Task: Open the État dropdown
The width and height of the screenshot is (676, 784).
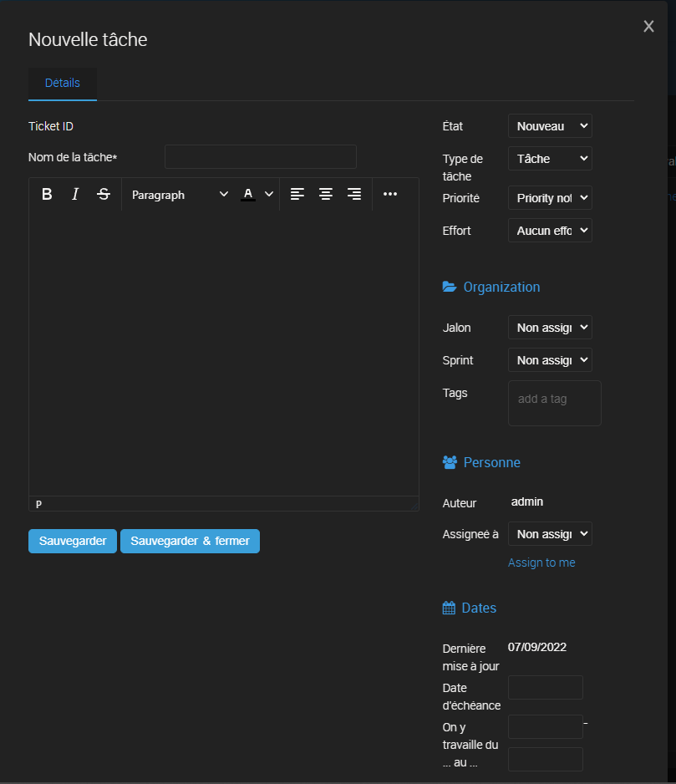Action: (x=550, y=125)
